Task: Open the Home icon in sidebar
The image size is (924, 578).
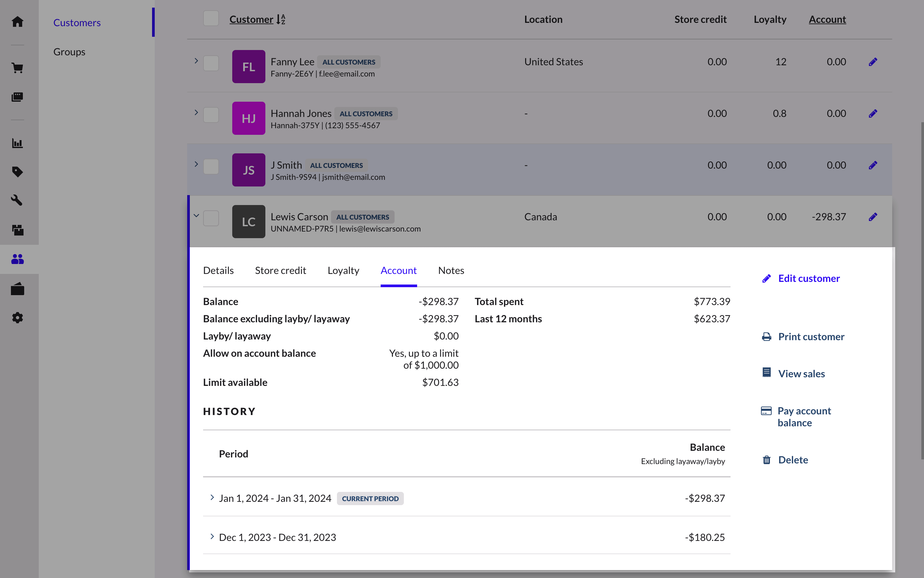Action: pos(18,22)
